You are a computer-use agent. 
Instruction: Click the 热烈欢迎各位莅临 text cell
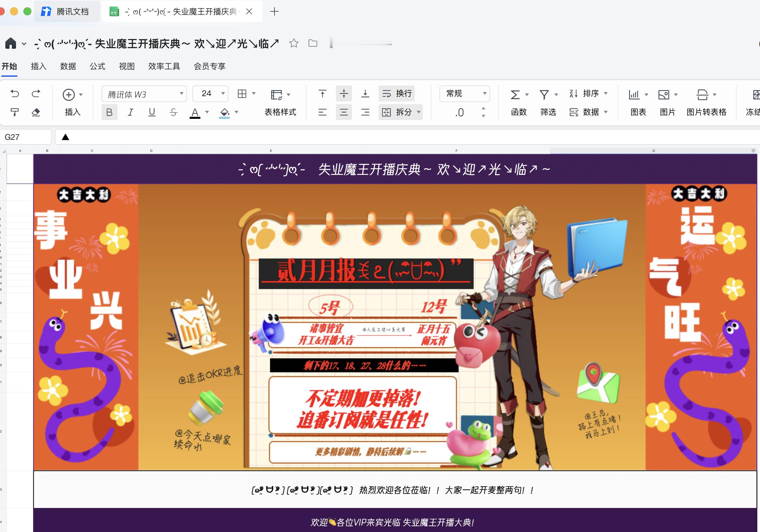point(395,490)
